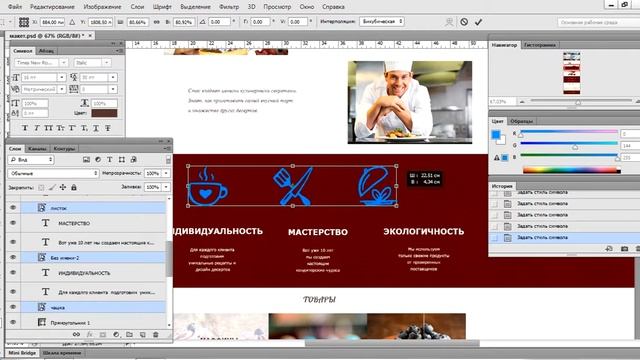Image resolution: width=640 pixels, height=360 pixels.
Task: Switch to the 'Каналы' tab
Action: (x=38, y=149)
